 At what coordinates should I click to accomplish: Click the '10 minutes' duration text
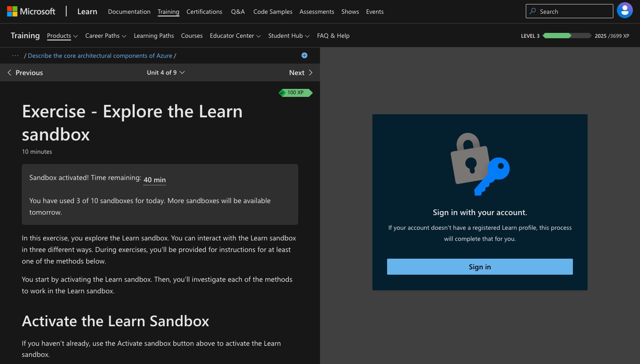37,152
